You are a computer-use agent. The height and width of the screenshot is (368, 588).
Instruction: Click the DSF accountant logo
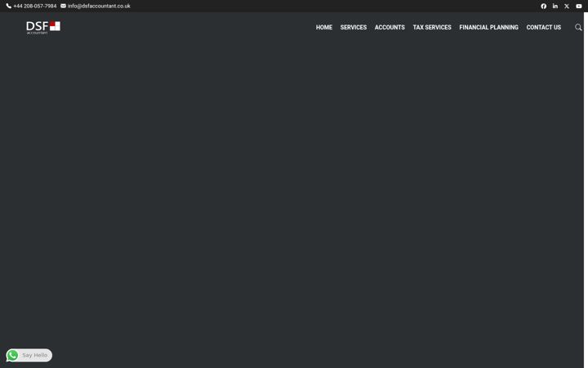[43, 28]
